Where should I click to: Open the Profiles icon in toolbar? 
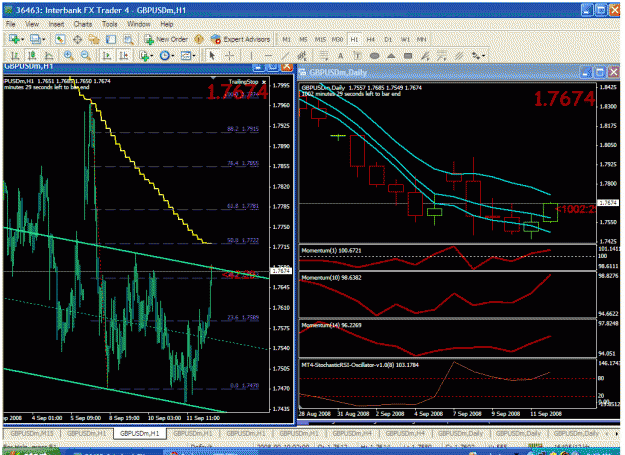coord(35,39)
